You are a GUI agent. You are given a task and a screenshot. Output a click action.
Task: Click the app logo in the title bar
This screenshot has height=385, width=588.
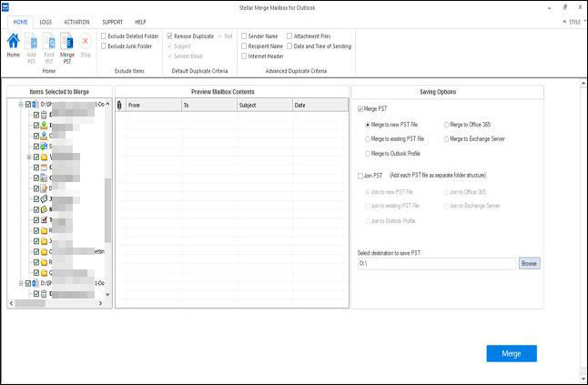click(6, 7)
